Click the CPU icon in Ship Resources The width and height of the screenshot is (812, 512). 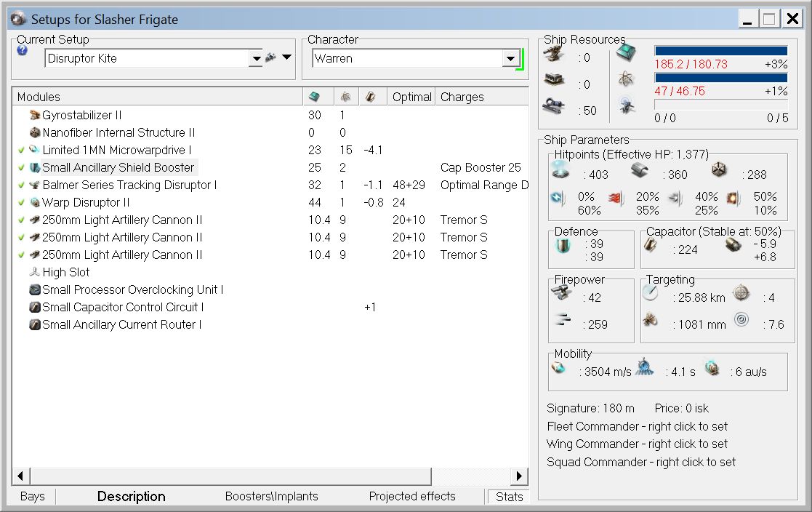(626, 53)
